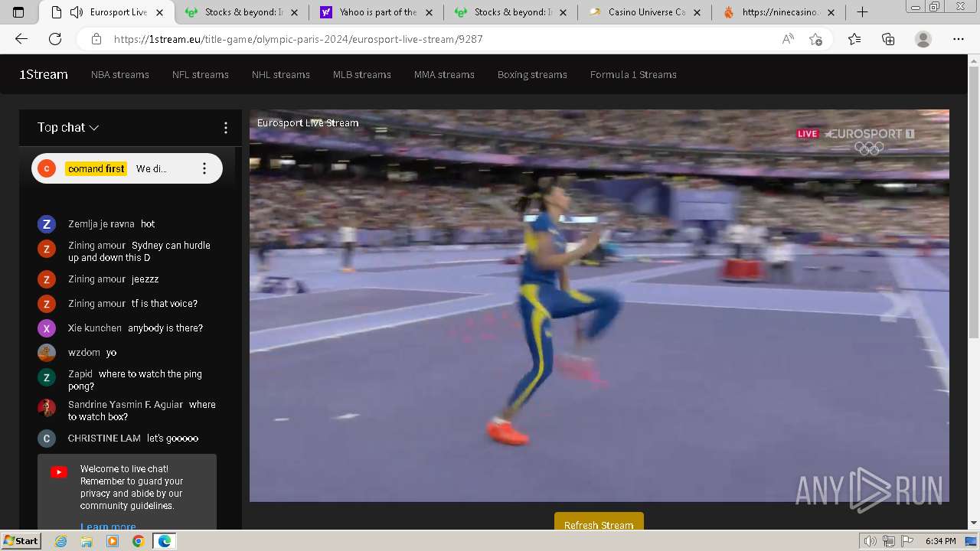Open Chrome from the taskbar
This screenshot has height=551, width=980.
pyautogui.click(x=138, y=541)
